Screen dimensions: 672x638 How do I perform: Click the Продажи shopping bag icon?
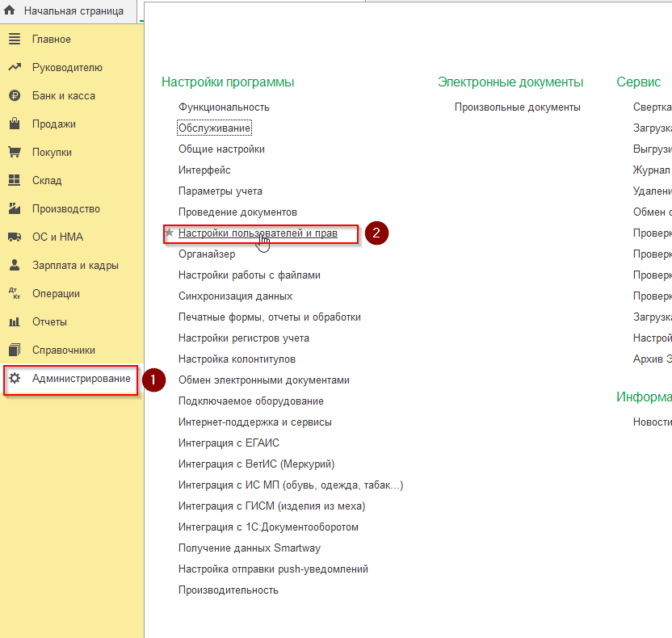[15, 124]
